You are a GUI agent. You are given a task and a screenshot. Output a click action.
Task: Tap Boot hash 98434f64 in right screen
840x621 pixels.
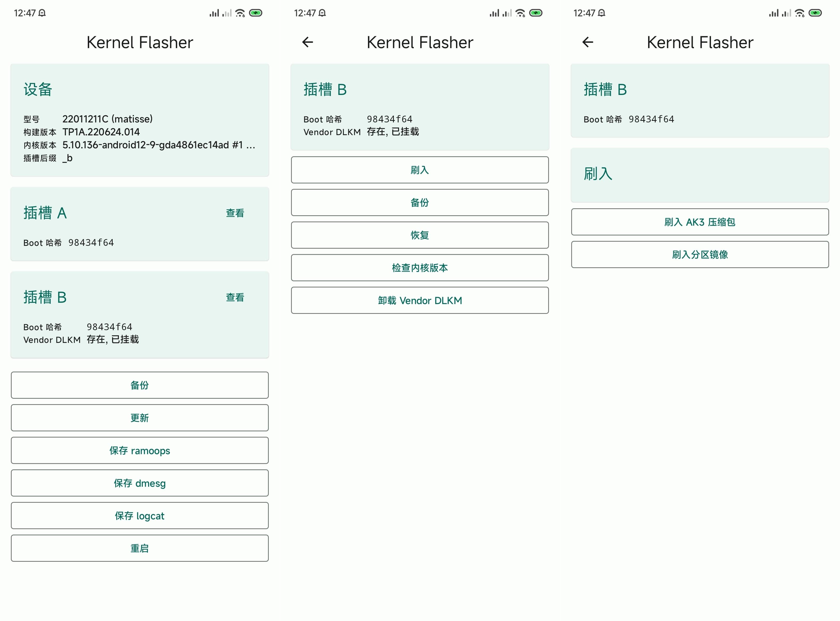pos(651,120)
